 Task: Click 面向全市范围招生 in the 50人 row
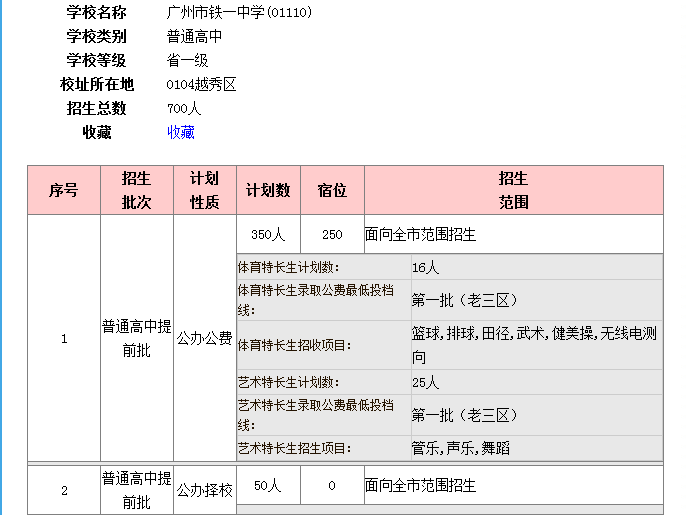click(x=420, y=485)
